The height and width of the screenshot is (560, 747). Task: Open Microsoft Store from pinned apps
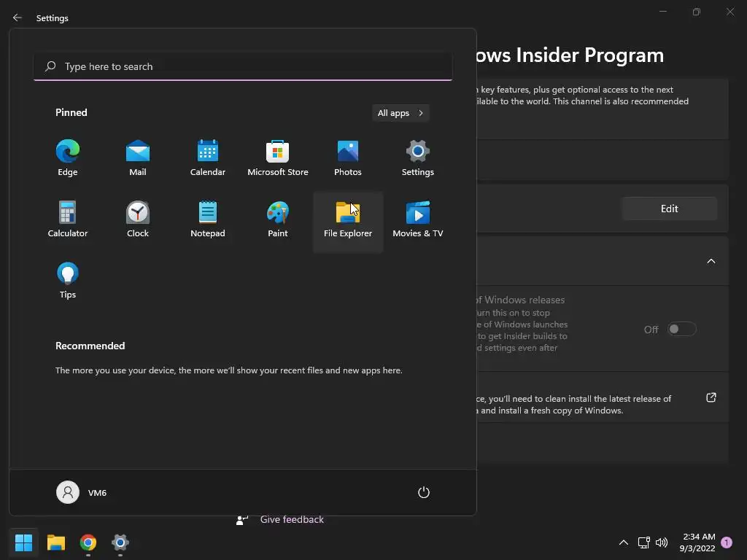(278, 158)
